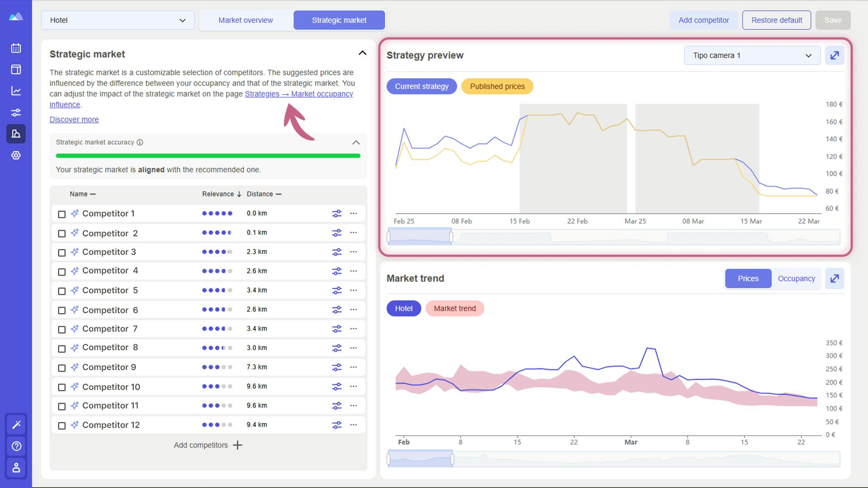Toggle checkbox for Competitor 8
This screenshot has width=868, height=488.
(62, 348)
